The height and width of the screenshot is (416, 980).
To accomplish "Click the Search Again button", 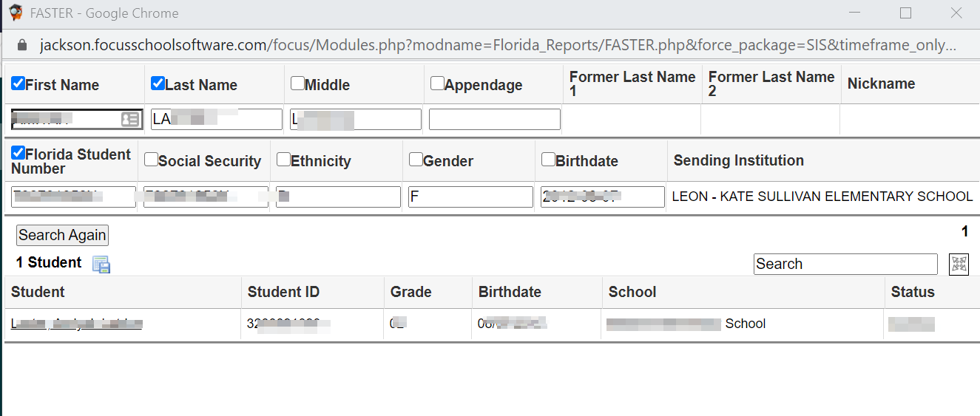I will [x=62, y=235].
